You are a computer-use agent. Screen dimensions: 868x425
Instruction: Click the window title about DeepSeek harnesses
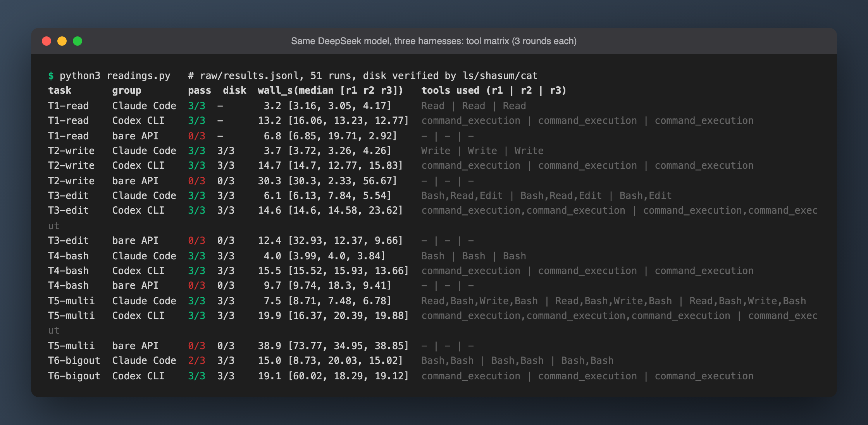coord(434,41)
